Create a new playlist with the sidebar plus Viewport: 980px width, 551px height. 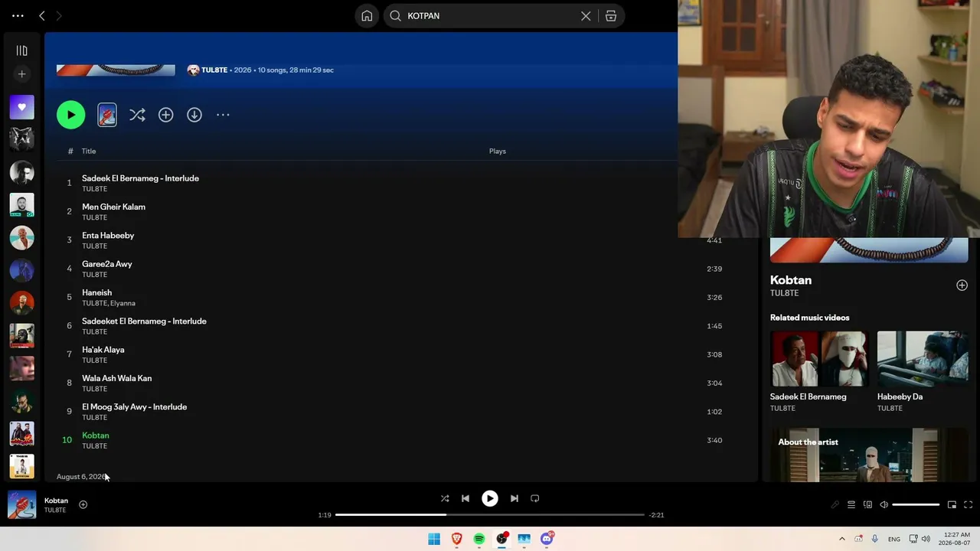21,74
